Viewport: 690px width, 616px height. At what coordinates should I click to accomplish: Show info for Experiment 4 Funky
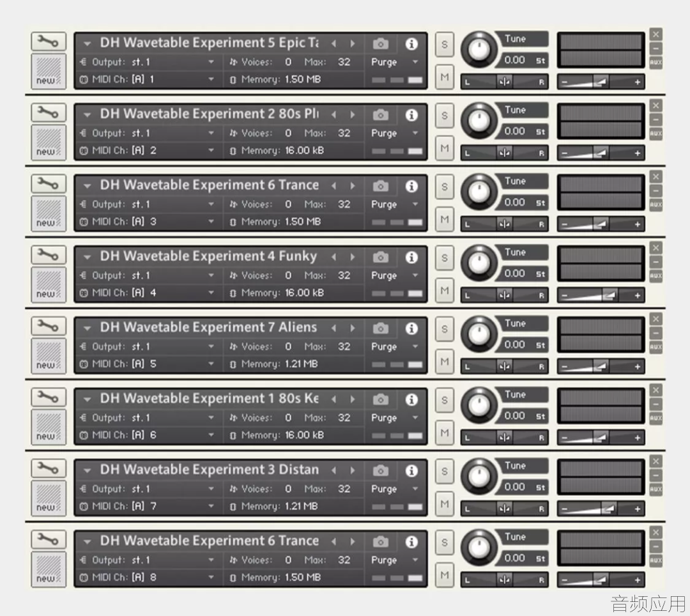point(411,257)
